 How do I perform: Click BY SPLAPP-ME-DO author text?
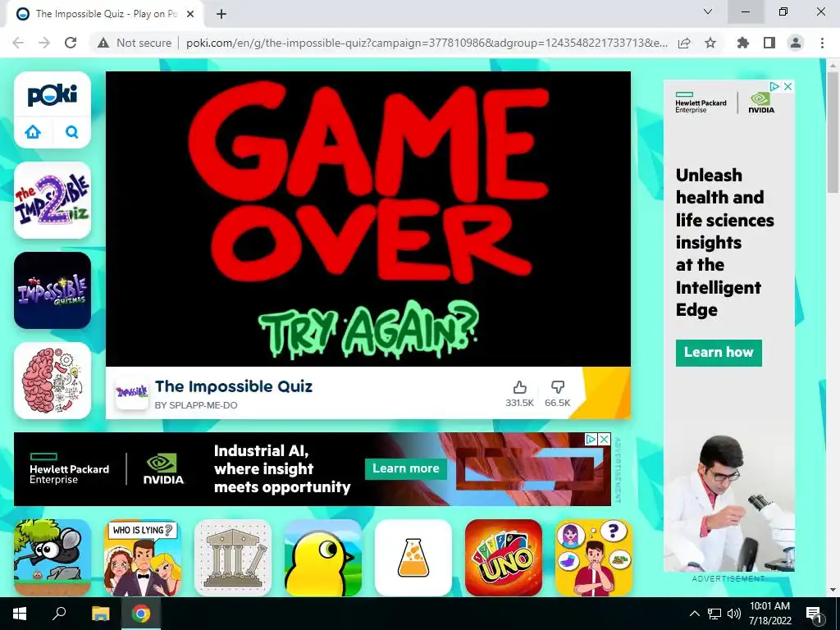tap(196, 405)
